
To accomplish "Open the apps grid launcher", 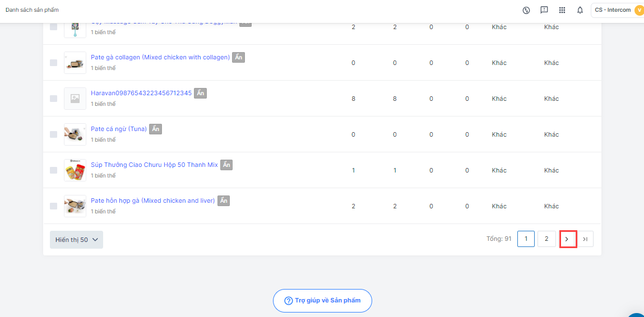I will 562,10.
